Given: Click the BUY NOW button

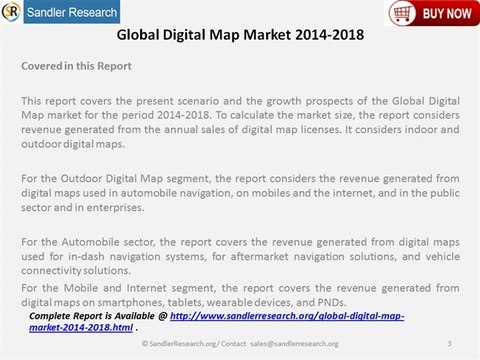Looking at the screenshot, I should coord(434,13).
